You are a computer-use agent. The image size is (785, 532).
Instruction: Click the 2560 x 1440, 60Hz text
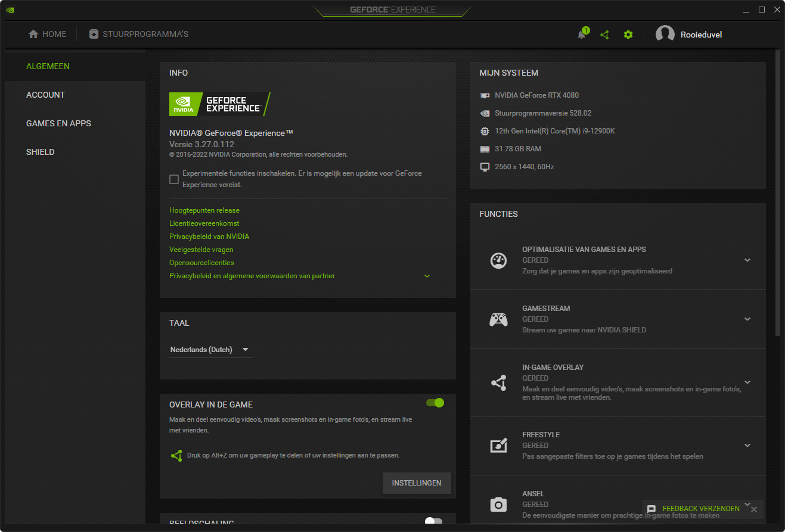click(x=525, y=167)
